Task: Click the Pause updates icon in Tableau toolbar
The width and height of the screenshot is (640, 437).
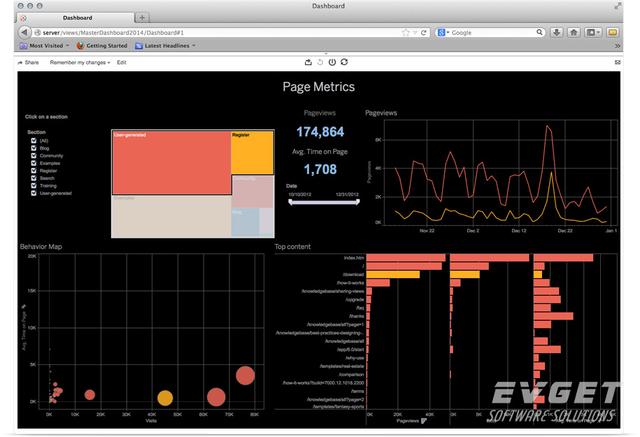Action: [332, 62]
